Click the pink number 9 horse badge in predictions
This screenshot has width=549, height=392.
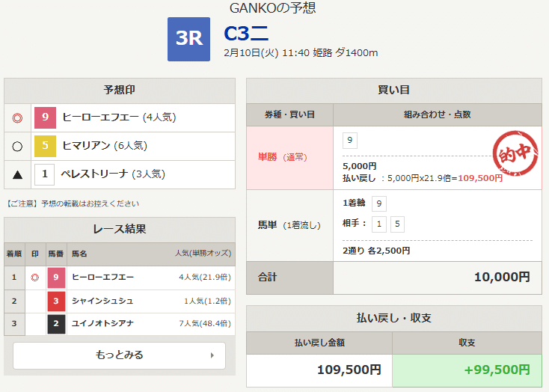(45, 117)
